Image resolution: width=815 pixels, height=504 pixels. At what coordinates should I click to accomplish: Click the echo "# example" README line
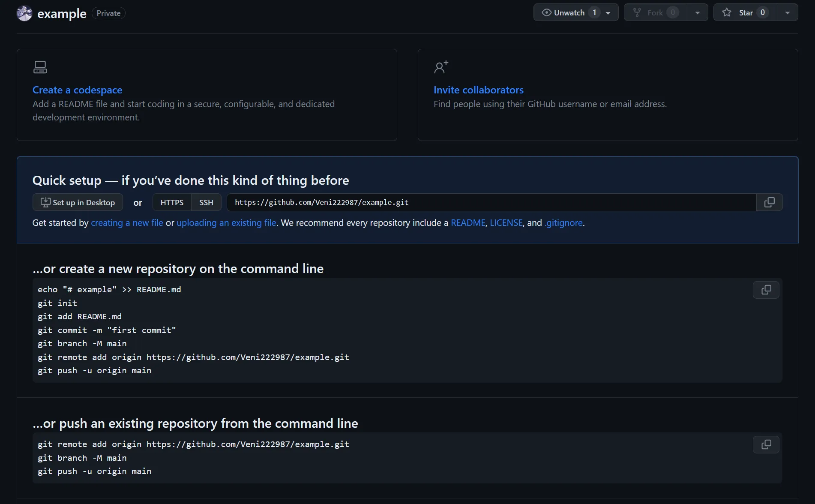(x=109, y=290)
